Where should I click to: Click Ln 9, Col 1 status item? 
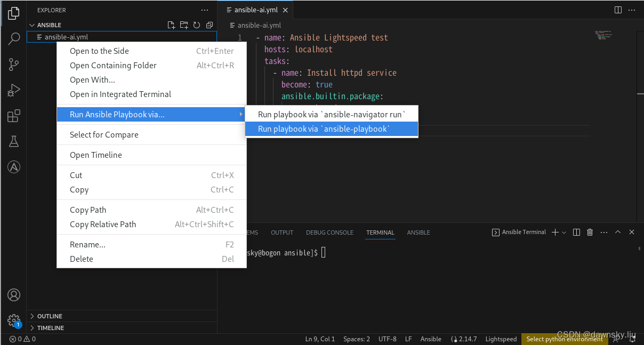(320, 339)
